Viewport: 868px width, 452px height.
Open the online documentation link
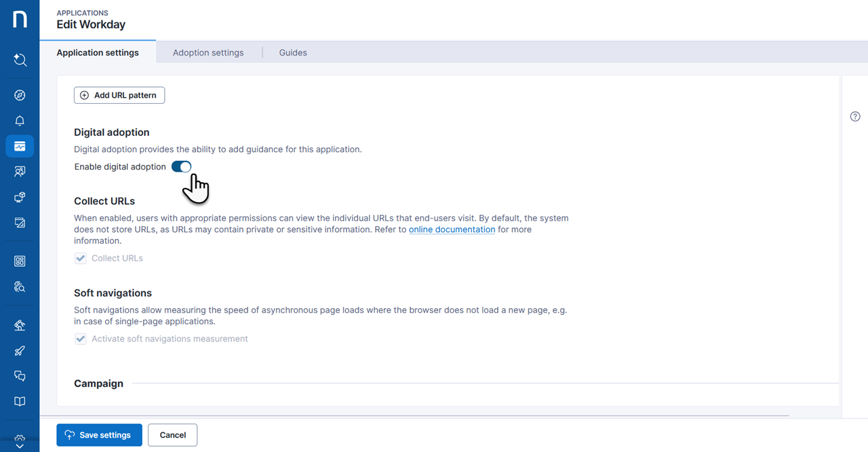point(452,229)
